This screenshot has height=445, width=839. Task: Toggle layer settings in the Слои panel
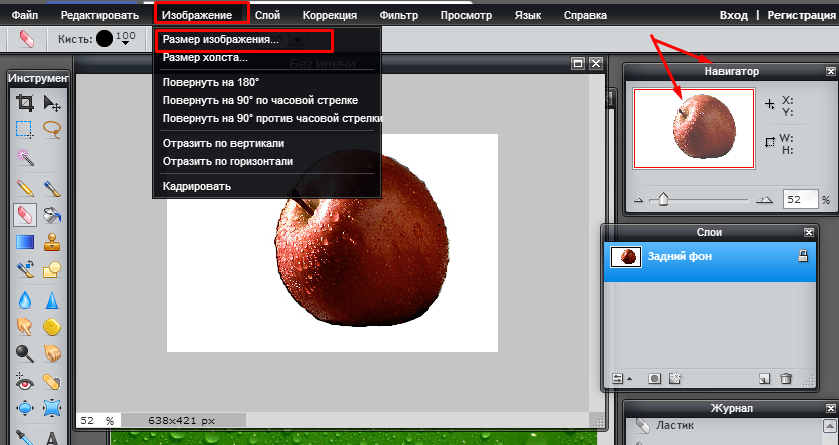click(617, 379)
